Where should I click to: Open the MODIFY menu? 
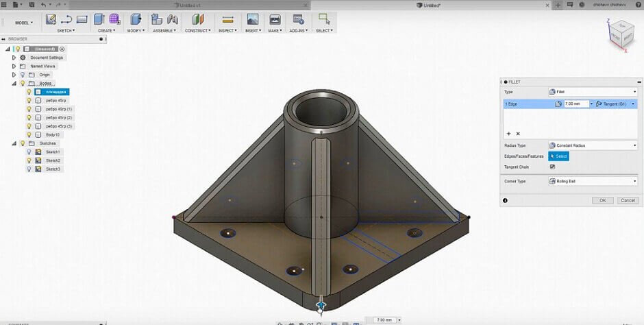pos(136,31)
